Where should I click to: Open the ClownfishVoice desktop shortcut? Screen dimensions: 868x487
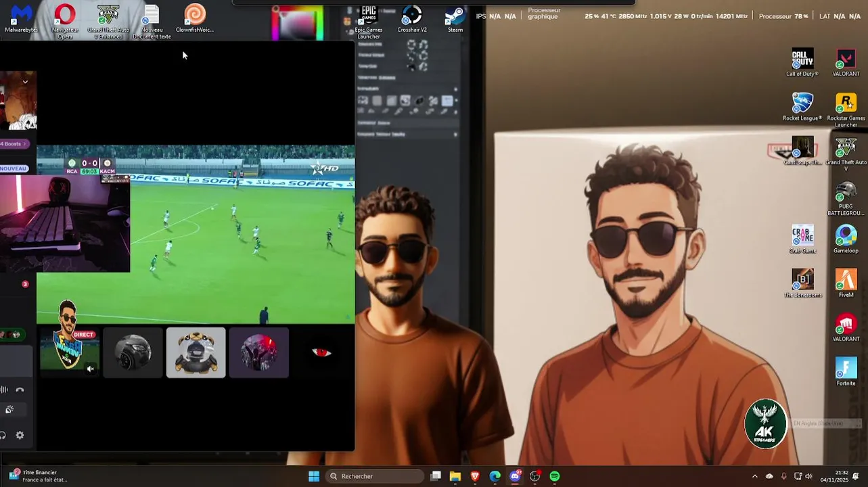click(x=195, y=18)
